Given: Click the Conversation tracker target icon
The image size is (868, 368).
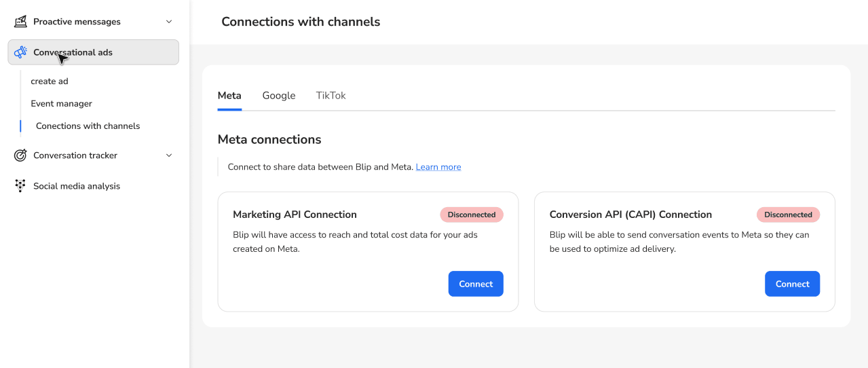Looking at the screenshot, I should pos(20,155).
